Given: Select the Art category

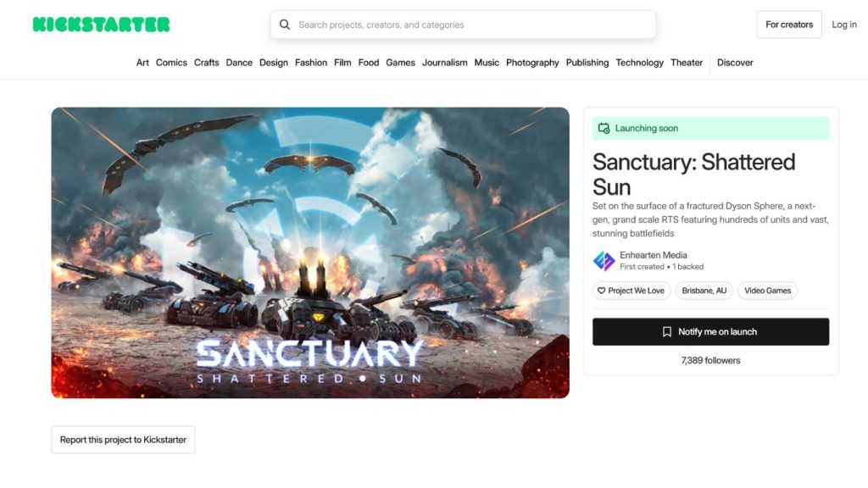Looking at the screenshot, I should point(142,63).
